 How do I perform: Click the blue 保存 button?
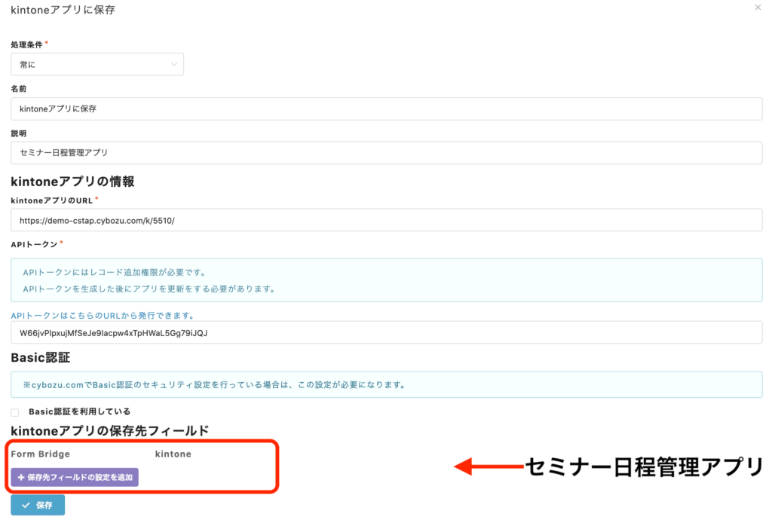pos(38,505)
